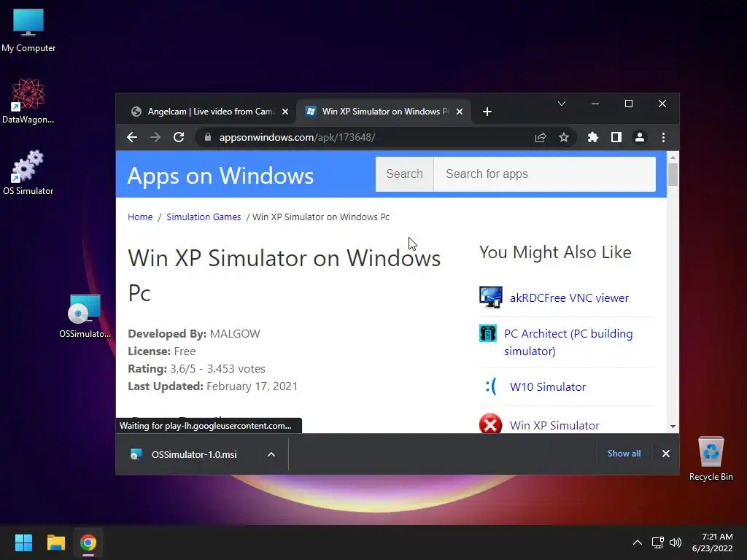Click the License: Free text
The width and height of the screenshot is (747, 560).
pos(161,351)
